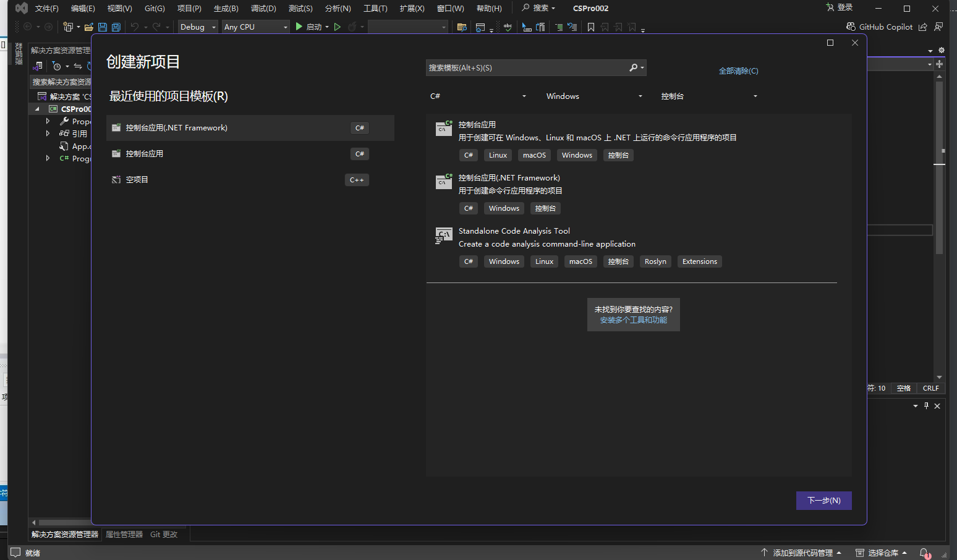Click the magnifier icon in template search box
The width and height of the screenshot is (957, 560).
click(634, 68)
